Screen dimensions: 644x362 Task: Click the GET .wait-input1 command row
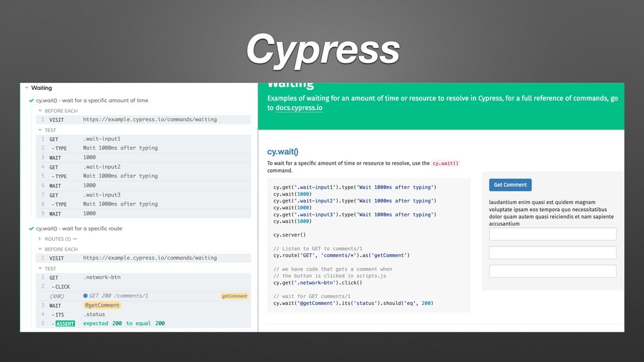pos(143,139)
